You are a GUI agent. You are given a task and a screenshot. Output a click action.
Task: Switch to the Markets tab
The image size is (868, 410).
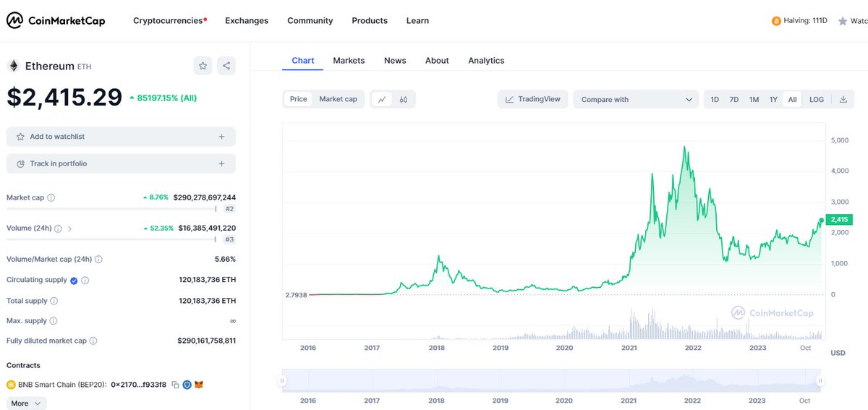point(349,61)
